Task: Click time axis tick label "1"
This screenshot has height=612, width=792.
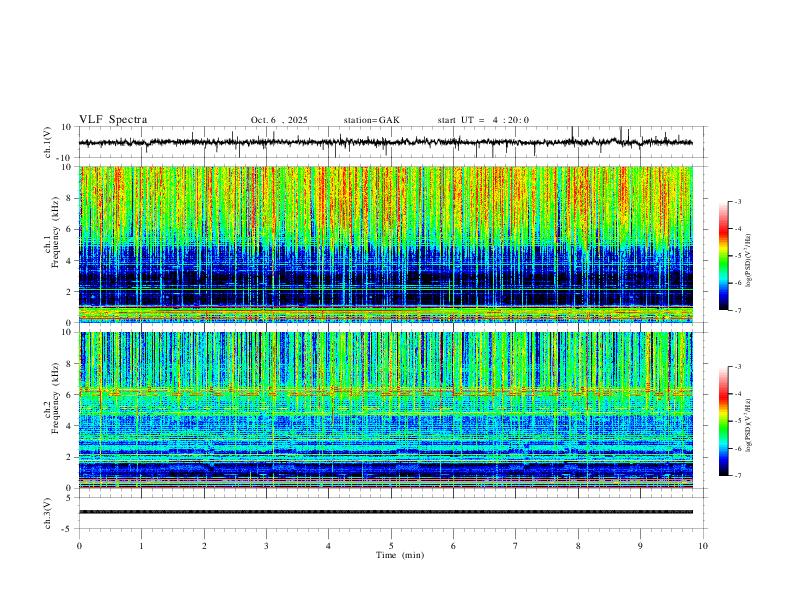Action: [x=141, y=546]
